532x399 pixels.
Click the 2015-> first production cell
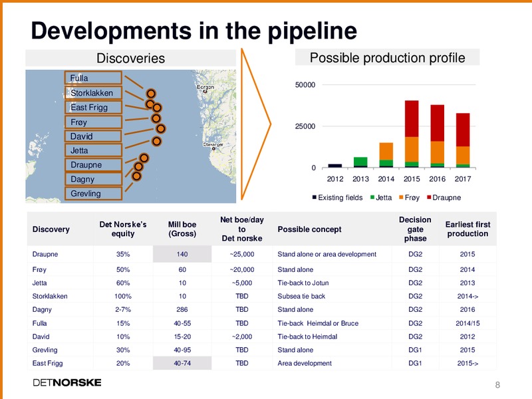click(467, 363)
